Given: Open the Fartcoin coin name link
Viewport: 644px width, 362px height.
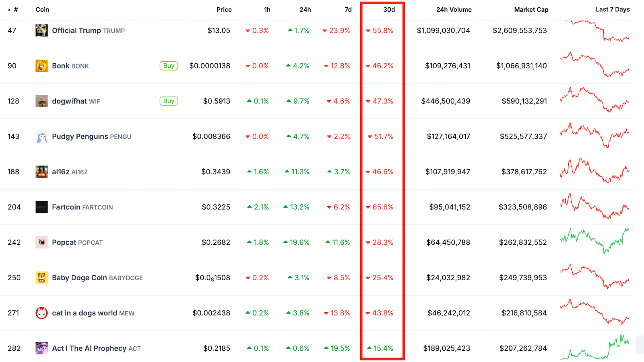Looking at the screenshot, I should point(66,207).
